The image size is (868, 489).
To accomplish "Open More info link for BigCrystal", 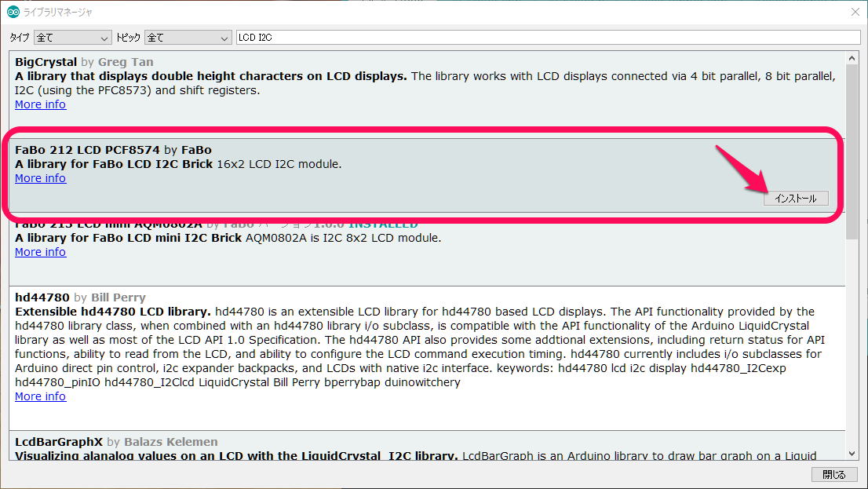I will point(40,104).
